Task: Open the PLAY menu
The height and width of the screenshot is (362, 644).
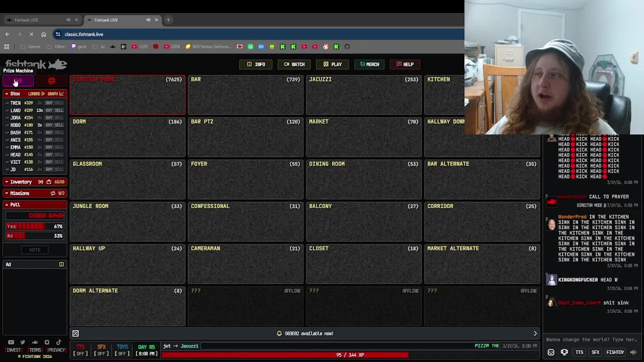Action: point(332,64)
